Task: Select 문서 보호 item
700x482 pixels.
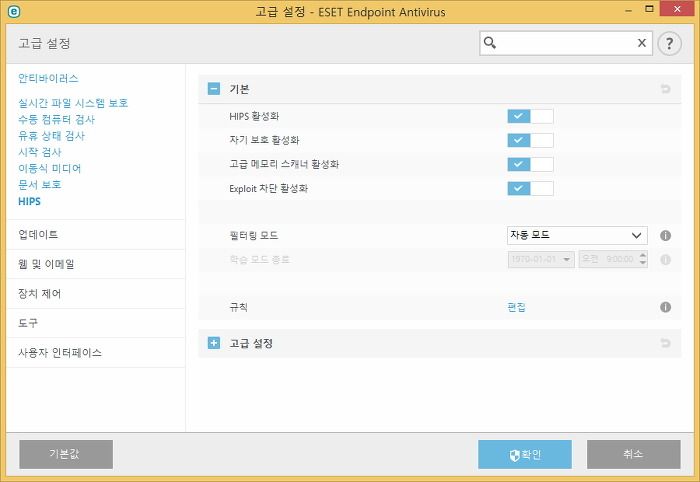Action: point(39,185)
